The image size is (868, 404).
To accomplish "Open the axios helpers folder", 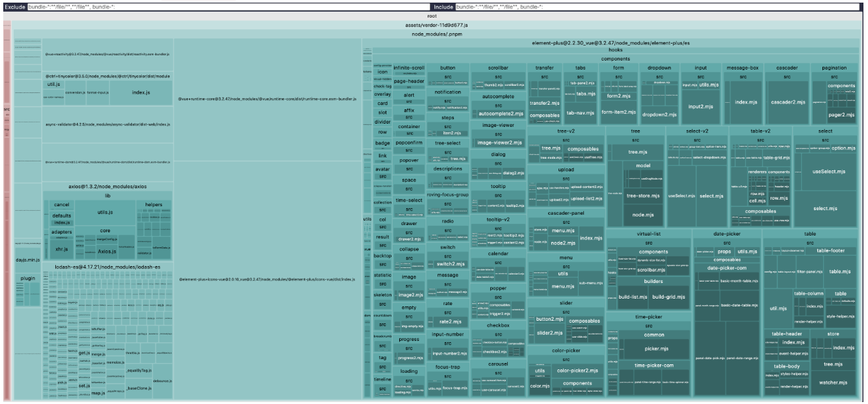I will pos(153,204).
